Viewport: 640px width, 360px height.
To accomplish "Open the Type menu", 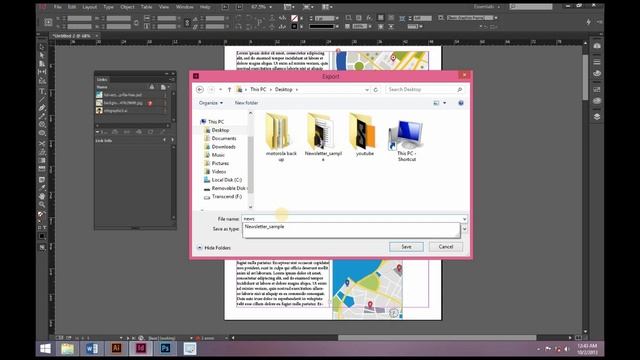I will tap(108, 7).
